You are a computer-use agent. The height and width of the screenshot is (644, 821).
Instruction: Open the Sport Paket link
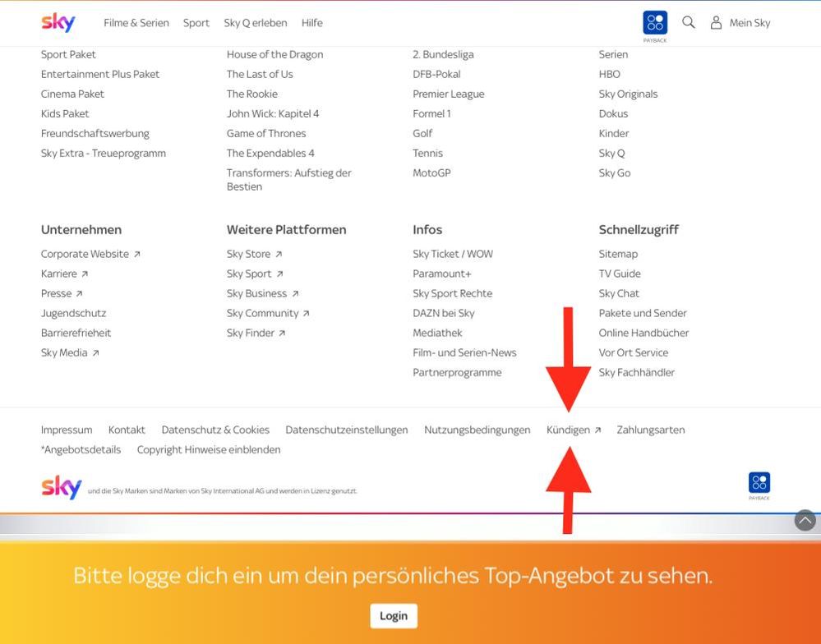coord(68,54)
